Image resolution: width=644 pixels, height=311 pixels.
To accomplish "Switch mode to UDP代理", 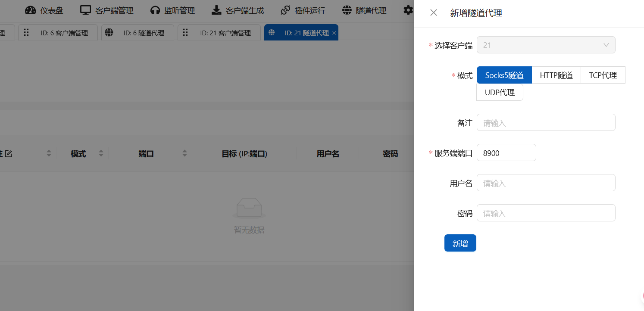I will pos(500,93).
